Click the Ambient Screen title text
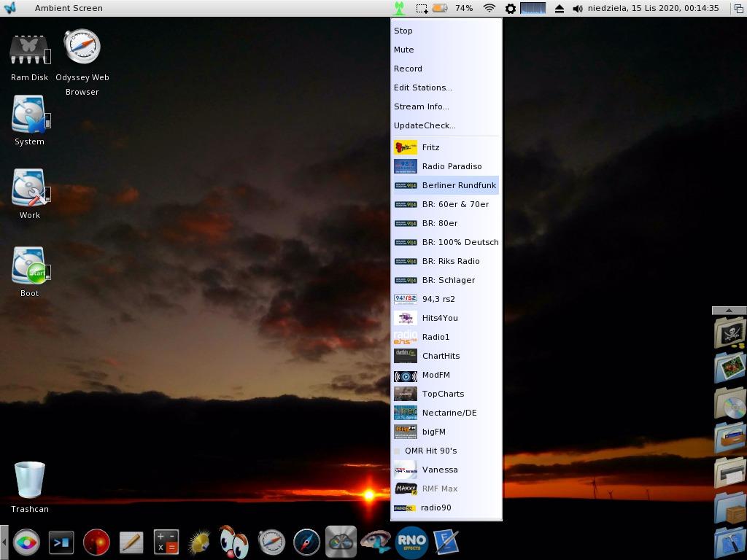This screenshot has width=747, height=560. (x=69, y=8)
